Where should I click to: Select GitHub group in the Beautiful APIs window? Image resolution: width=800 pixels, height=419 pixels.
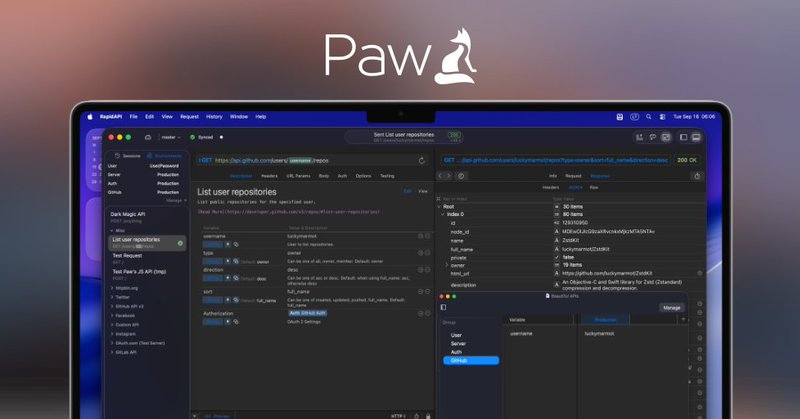[x=471, y=360]
